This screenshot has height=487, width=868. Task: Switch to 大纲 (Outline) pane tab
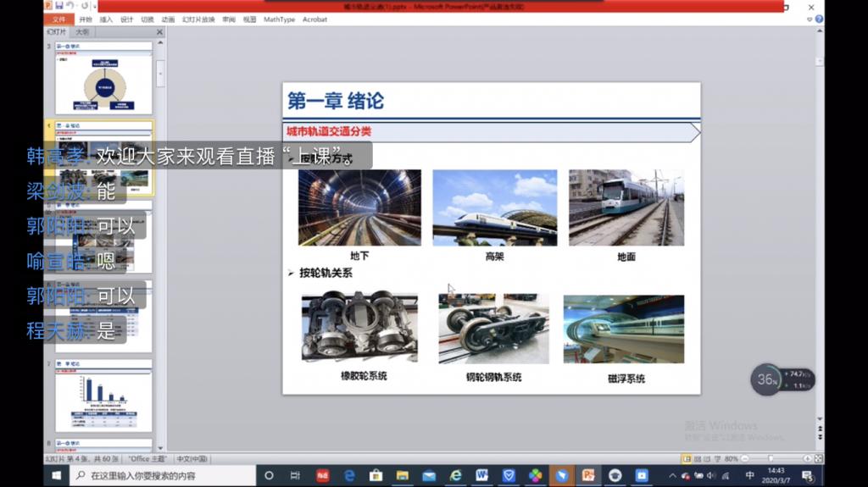[x=82, y=32]
